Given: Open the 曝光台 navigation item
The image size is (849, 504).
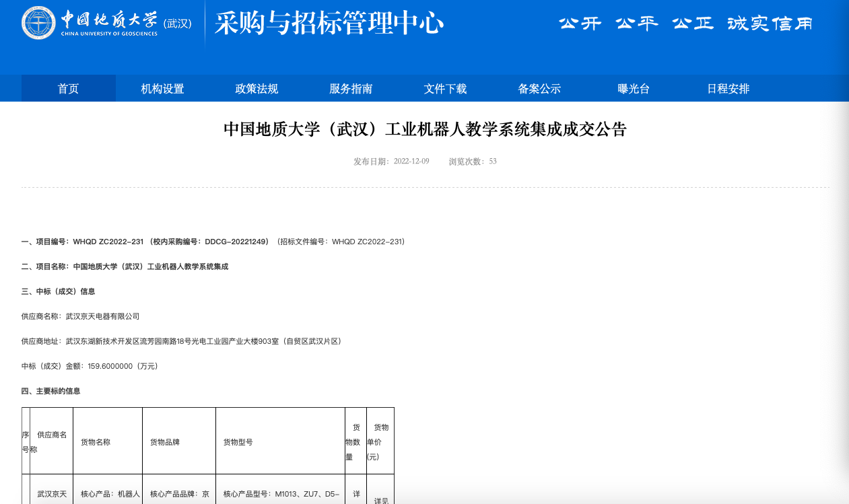Looking at the screenshot, I should click(634, 89).
